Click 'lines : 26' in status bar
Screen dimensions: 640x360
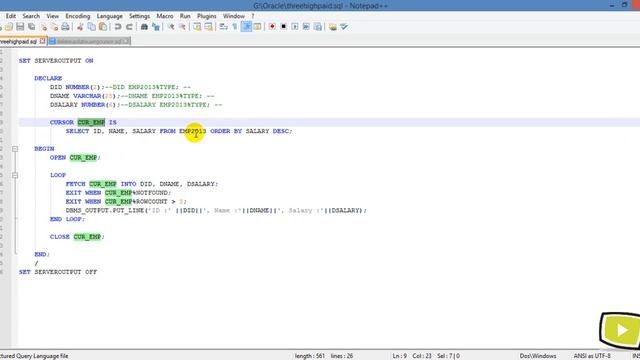[342, 356]
